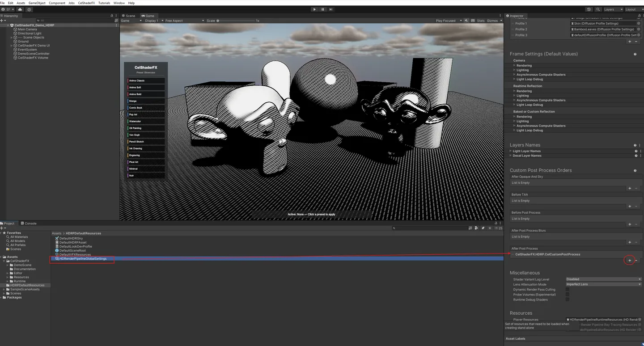
Task: Adjust the Game view Scale slider
Action: point(235,21)
